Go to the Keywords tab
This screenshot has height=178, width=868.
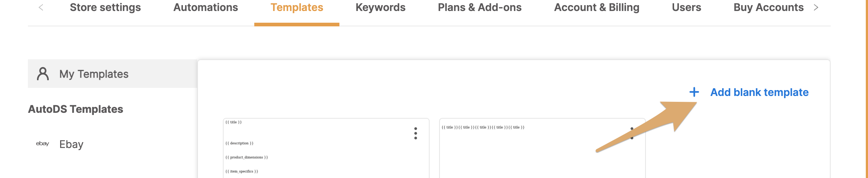point(380,8)
